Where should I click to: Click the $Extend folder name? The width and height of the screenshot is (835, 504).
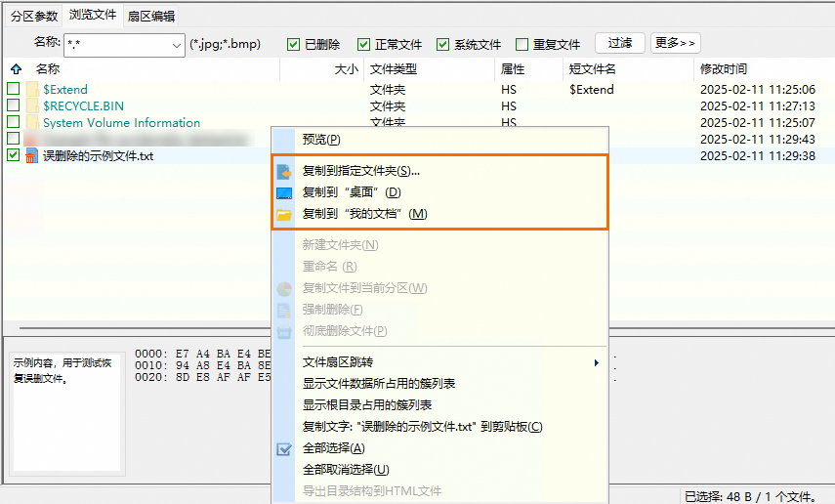(65, 89)
